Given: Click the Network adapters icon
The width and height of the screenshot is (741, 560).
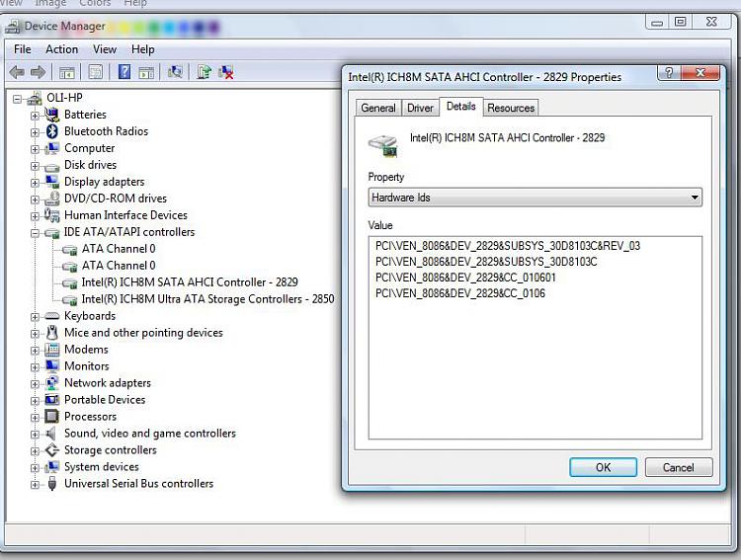Looking at the screenshot, I should [52, 383].
